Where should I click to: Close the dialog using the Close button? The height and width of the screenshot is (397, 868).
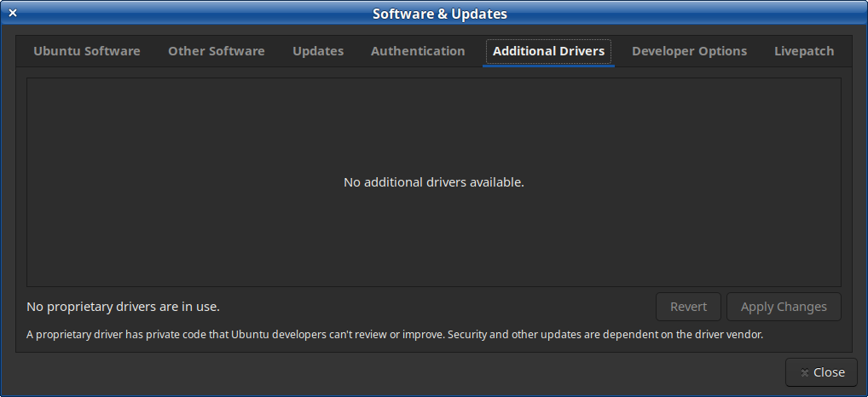pos(821,372)
